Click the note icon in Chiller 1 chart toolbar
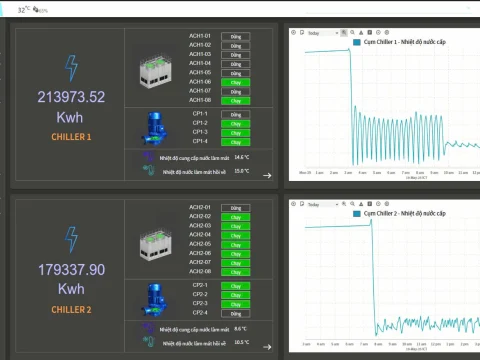This screenshot has height=360, width=480. click(302, 32)
